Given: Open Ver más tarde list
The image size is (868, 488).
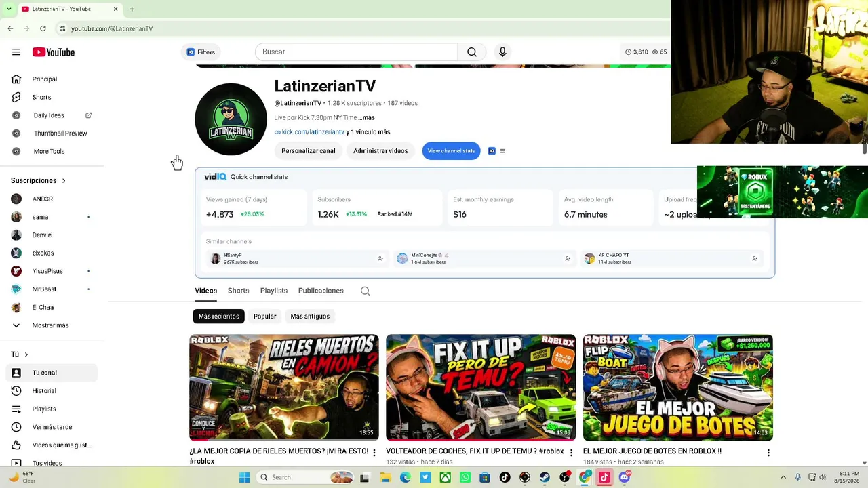Looking at the screenshot, I should pyautogui.click(x=52, y=427).
